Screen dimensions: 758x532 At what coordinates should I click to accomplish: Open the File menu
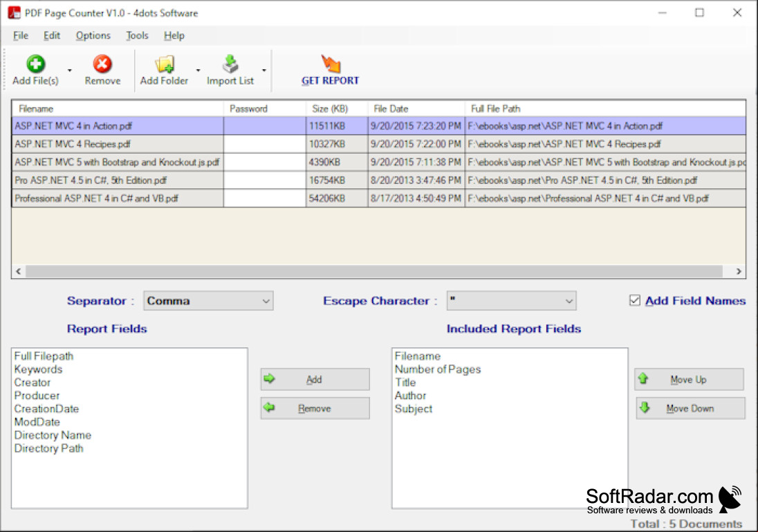pyautogui.click(x=20, y=35)
